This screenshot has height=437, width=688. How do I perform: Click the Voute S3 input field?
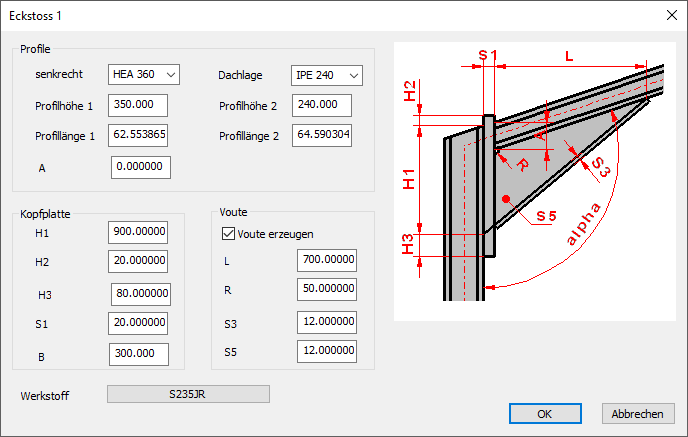coord(327,322)
